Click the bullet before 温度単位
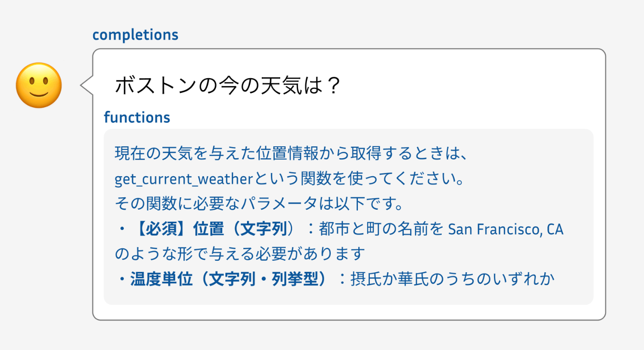 pos(122,279)
